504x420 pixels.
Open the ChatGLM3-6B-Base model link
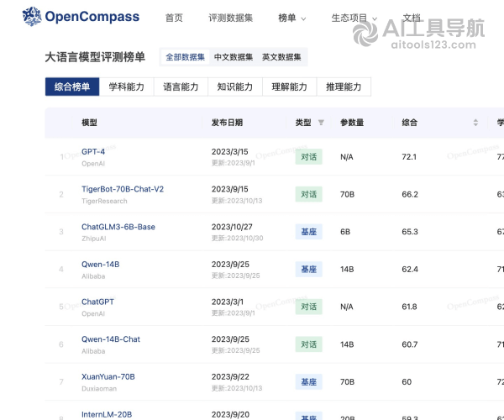118,227
